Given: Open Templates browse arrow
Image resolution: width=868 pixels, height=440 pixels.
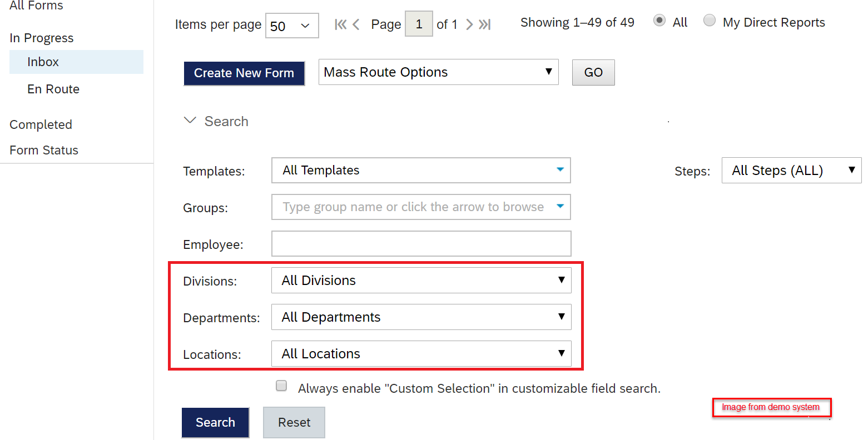Looking at the screenshot, I should 560,170.
